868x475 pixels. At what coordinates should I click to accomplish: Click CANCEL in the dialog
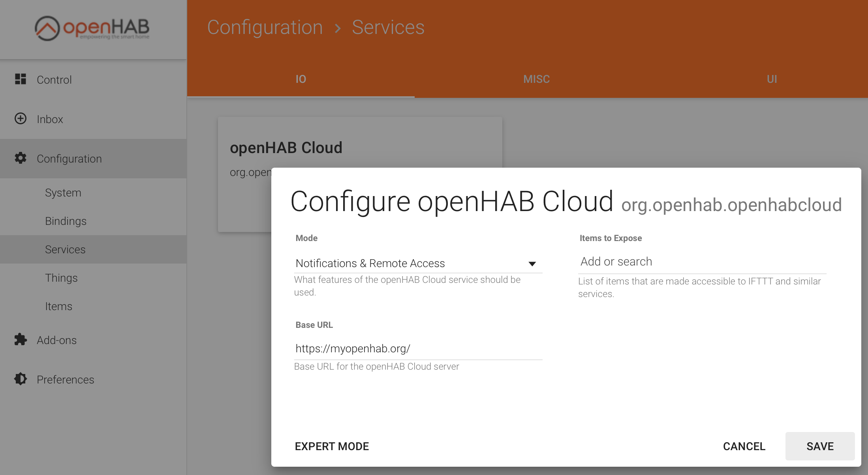click(x=744, y=446)
